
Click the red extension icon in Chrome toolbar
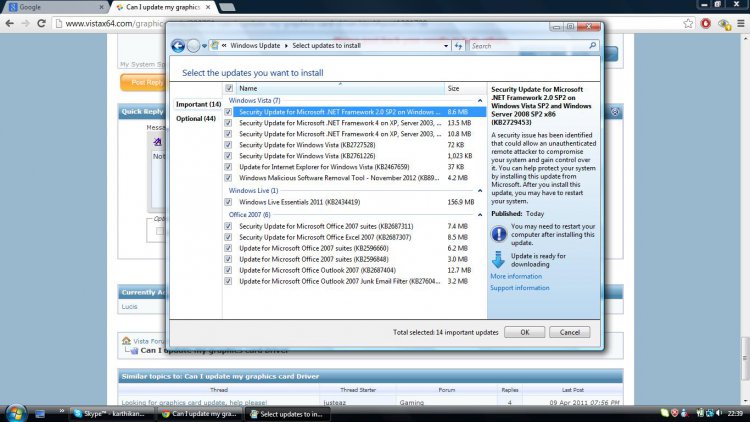click(706, 23)
